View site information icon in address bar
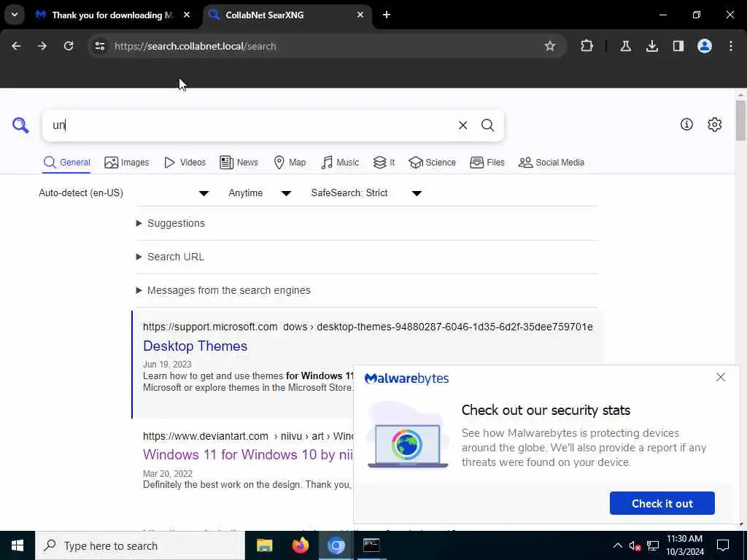This screenshot has width=747, height=560. (99, 46)
